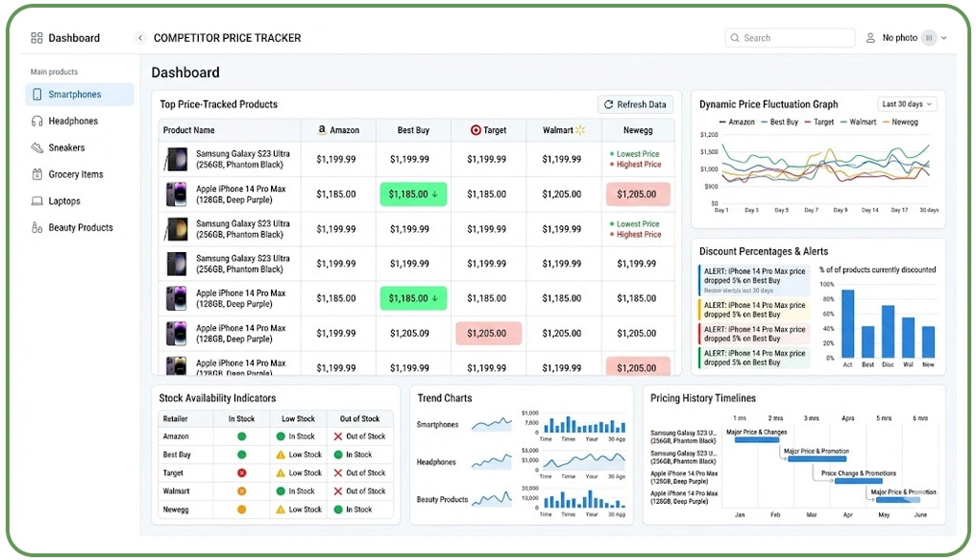
Task: Click the Laptops sidebar icon
Action: tap(37, 201)
